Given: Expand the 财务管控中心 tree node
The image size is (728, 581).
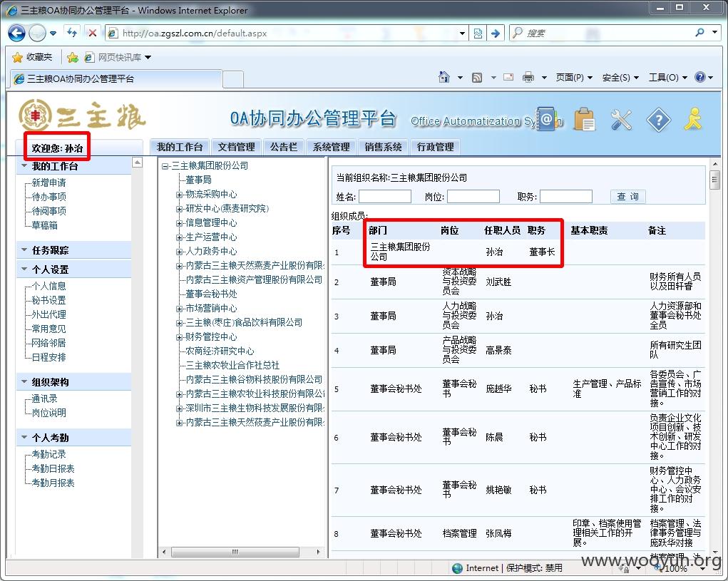Looking at the screenshot, I should (179, 337).
